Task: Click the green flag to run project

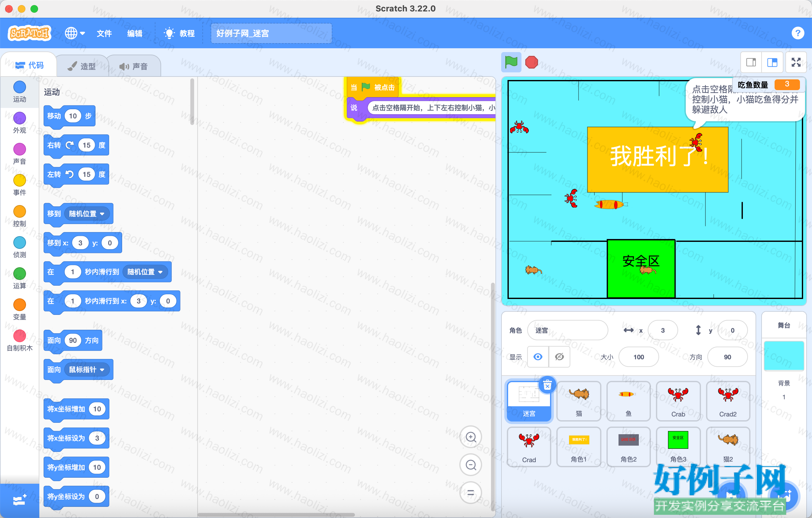Action: coord(511,62)
